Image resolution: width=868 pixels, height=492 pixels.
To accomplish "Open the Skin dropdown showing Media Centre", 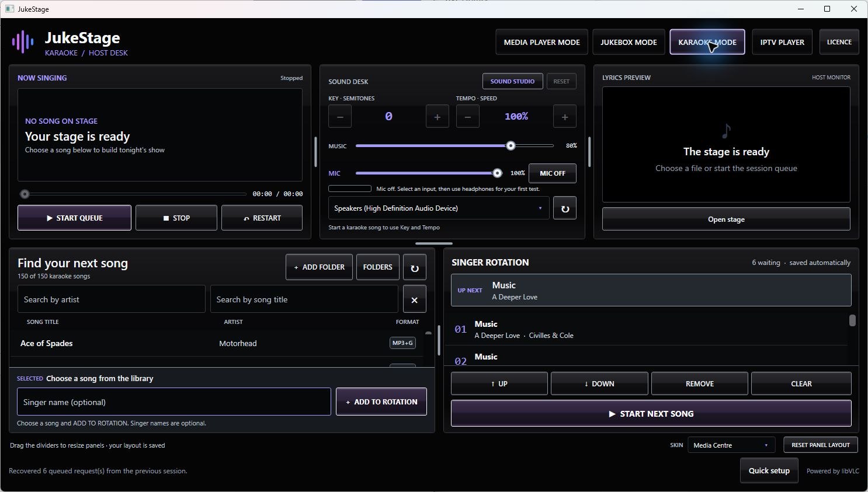I will click(x=731, y=445).
